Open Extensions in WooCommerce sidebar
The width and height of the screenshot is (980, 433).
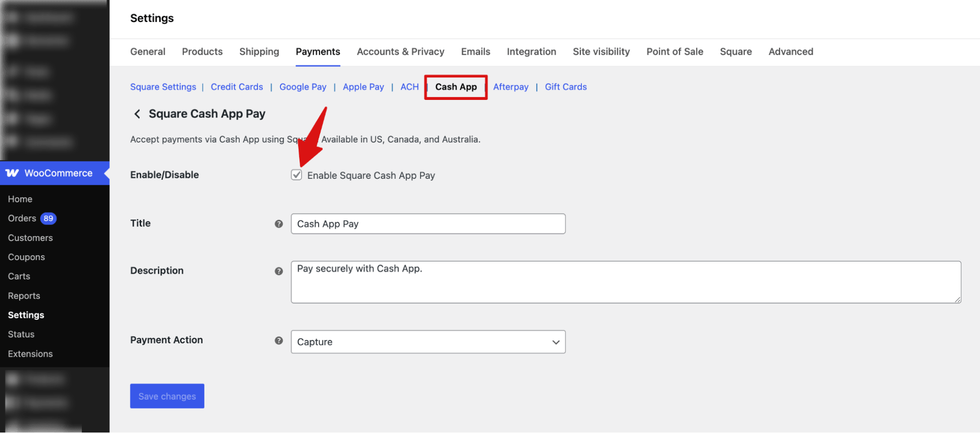[30, 354]
